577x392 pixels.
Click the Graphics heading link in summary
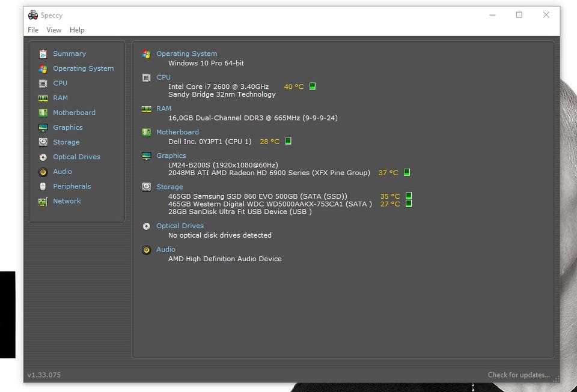[171, 155]
